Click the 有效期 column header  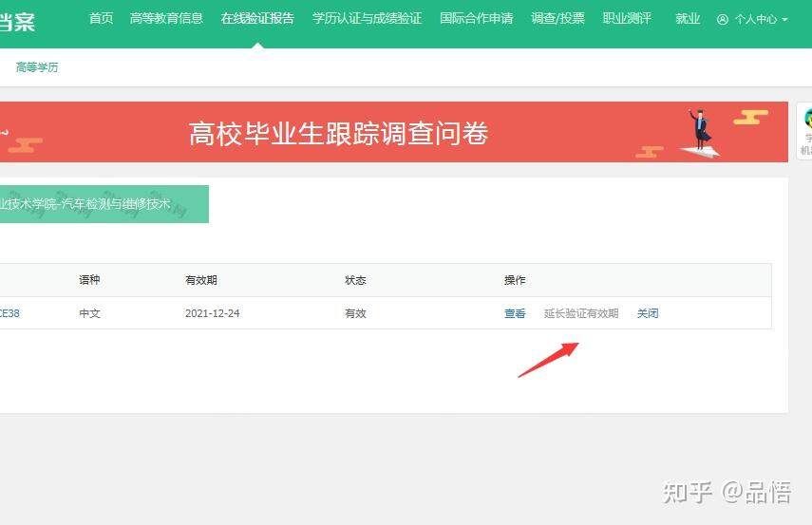(x=201, y=280)
